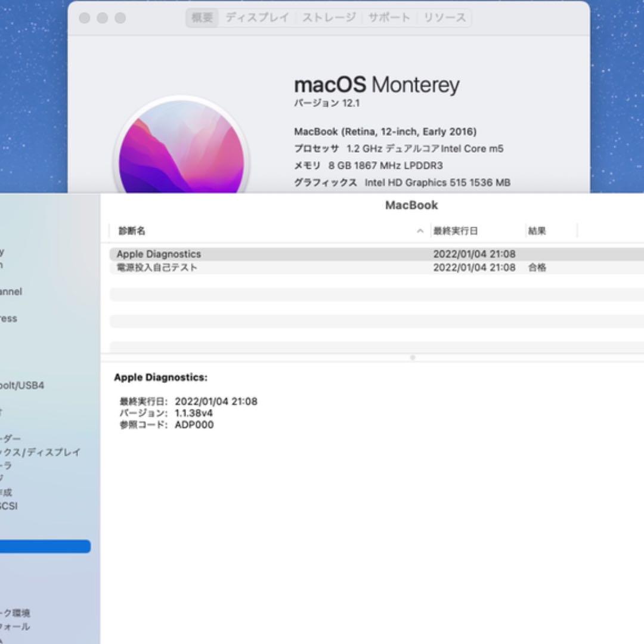Select the グラフィックス/ディスプレイ sidebar item
This screenshot has height=644, width=644.
click(41, 452)
